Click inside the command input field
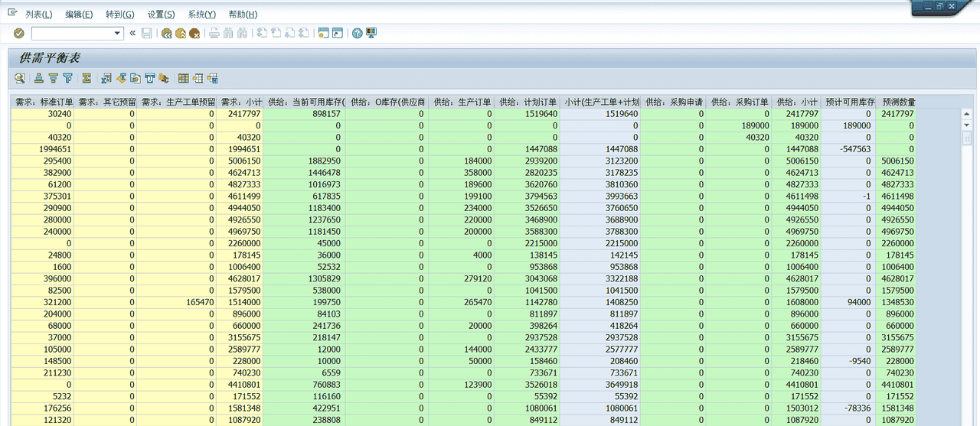 click(x=71, y=34)
